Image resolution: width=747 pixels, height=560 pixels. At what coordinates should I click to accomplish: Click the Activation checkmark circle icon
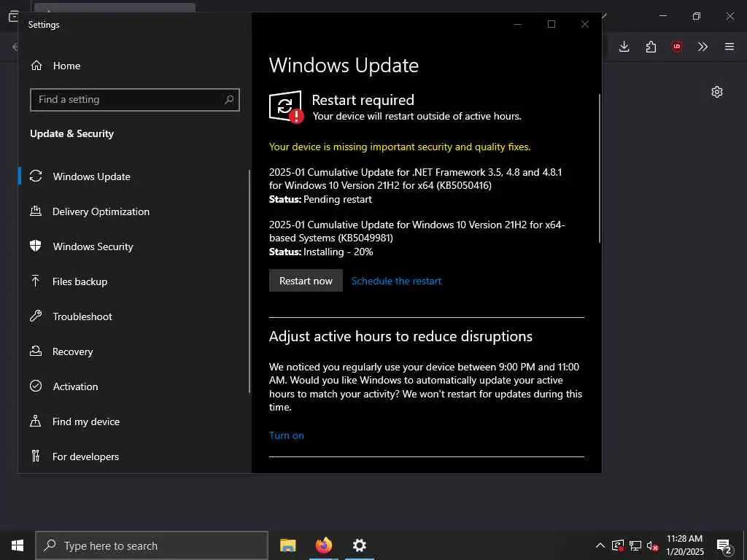[36, 386]
